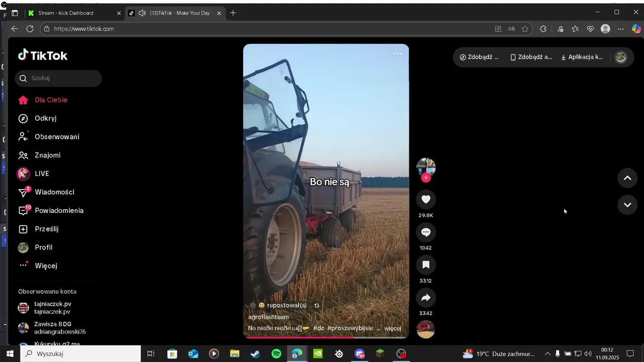The image size is (644, 362).
Task: Open Dla Ciebie feed in sidebar
Action: point(43,100)
